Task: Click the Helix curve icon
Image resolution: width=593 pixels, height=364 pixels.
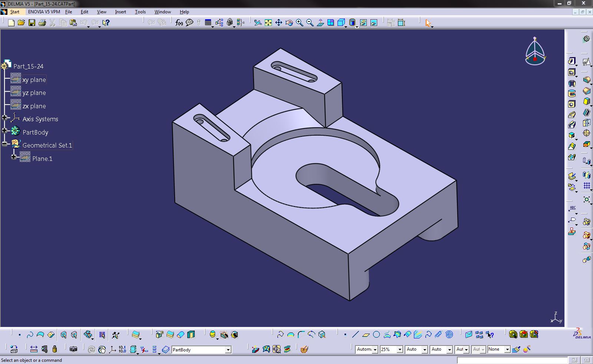Action: coord(439,335)
